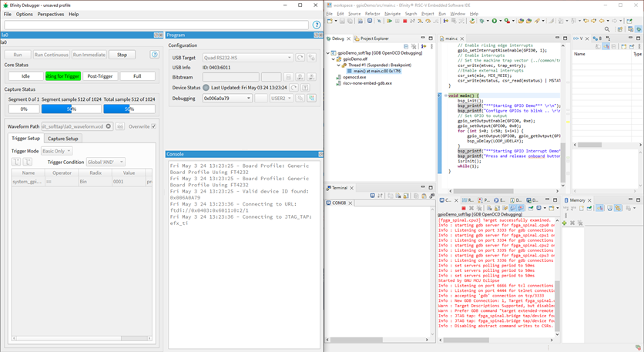Click green Run launch icon in IDE toolbar
This screenshot has width=644, height=352.
click(495, 21)
